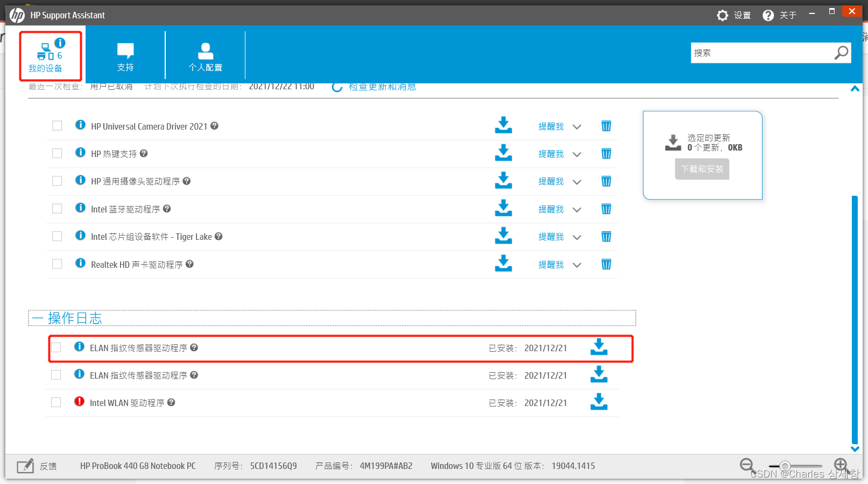The image size is (868, 484).
Task: Check second ELAN 指纹传感器驱动程序 checkbox
Action: pyautogui.click(x=56, y=375)
